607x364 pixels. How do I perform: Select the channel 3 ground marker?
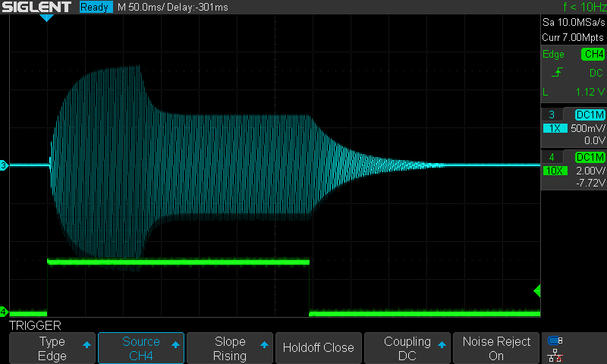click(x=4, y=165)
